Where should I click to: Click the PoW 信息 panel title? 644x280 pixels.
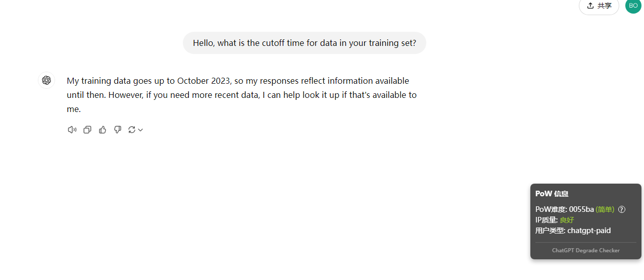pyautogui.click(x=552, y=194)
